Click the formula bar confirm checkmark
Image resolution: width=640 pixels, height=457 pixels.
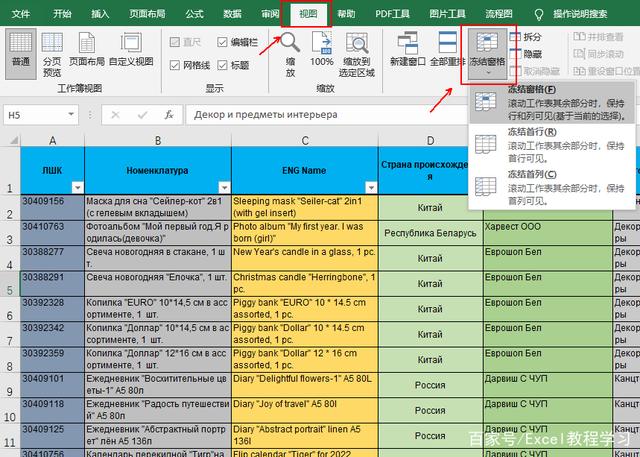pyautogui.click(x=142, y=115)
